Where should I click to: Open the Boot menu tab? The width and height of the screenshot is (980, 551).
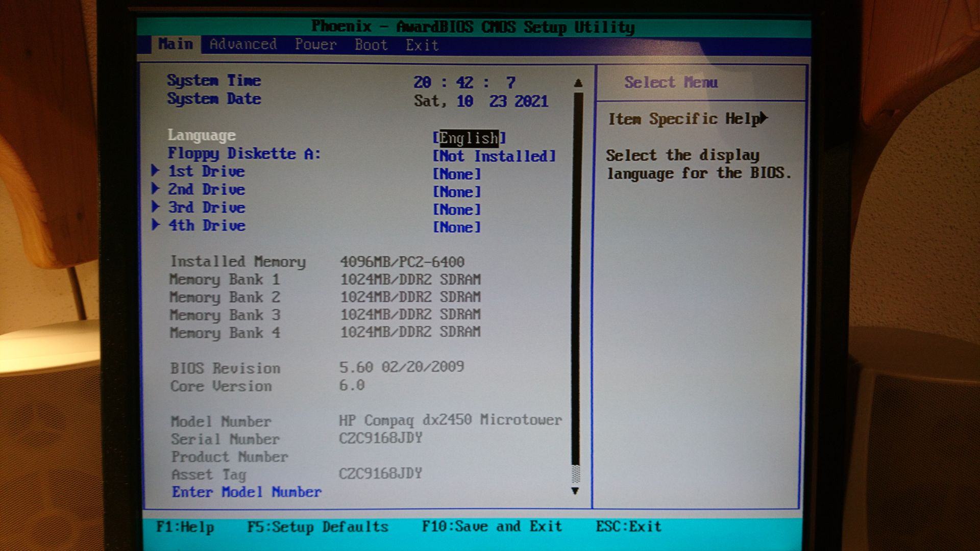tap(371, 45)
